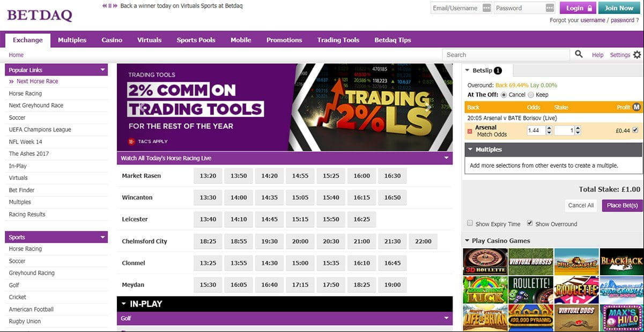Open the Settings gear icon
The height and width of the screenshot is (332, 644).
tap(637, 55)
